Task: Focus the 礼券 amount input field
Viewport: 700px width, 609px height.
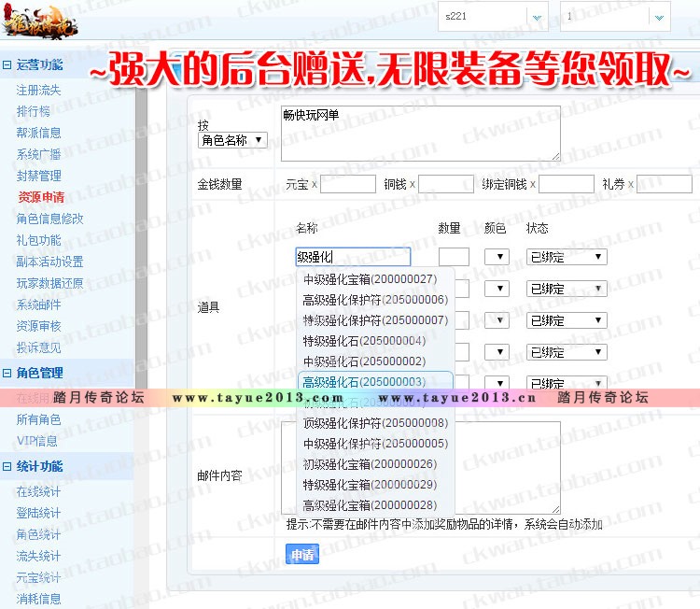Action: click(664, 184)
